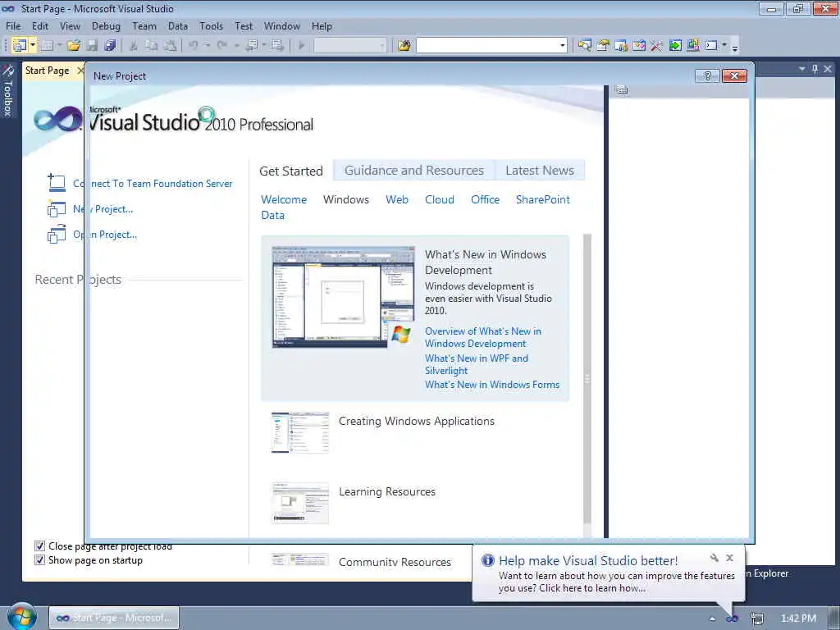Click the Solution Explorer toolbar icon

[x=584, y=46]
